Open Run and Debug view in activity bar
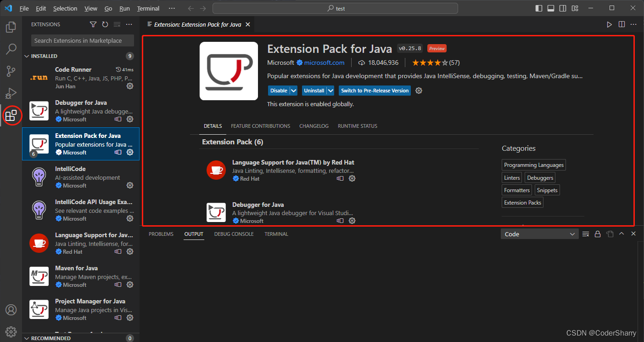The width and height of the screenshot is (644, 342). tap(11, 93)
